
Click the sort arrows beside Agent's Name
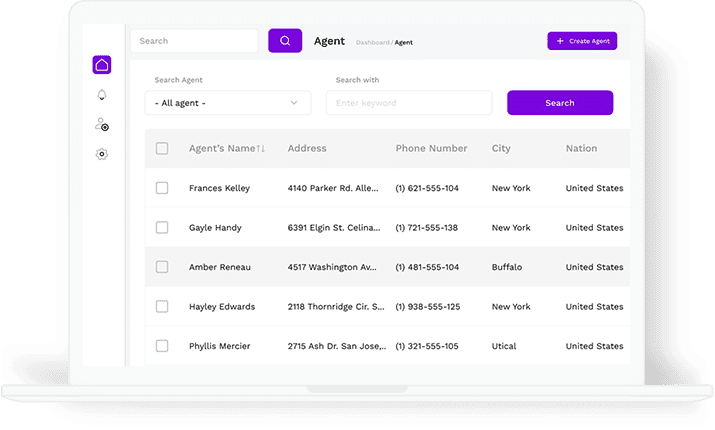[x=261, y=149]
